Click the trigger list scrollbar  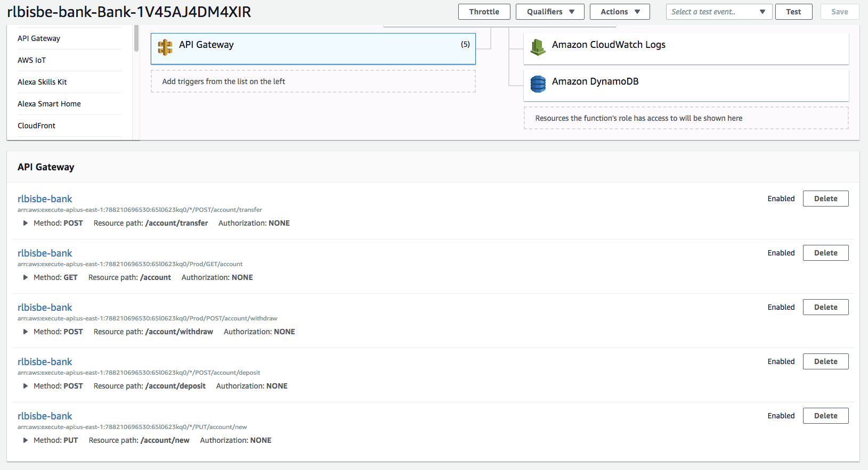(x=136, y=38)
